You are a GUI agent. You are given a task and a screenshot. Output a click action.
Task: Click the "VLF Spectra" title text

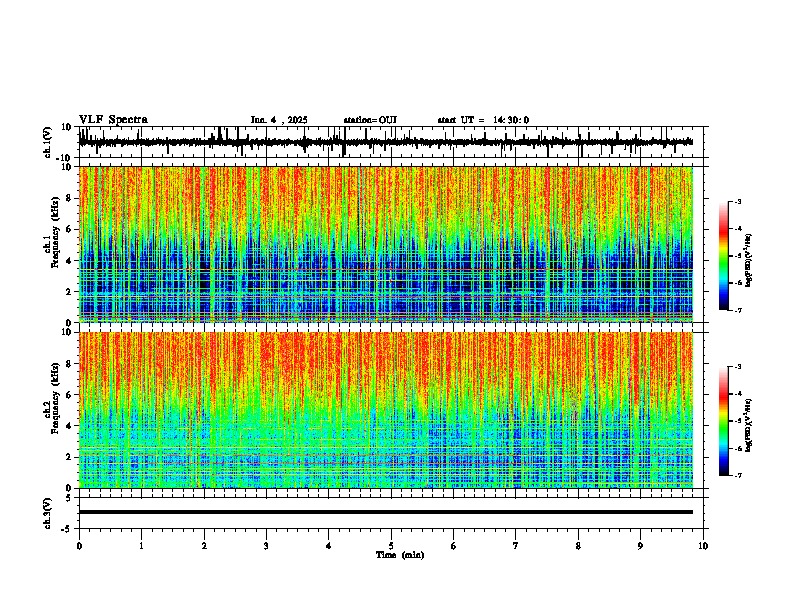(113, 120)
